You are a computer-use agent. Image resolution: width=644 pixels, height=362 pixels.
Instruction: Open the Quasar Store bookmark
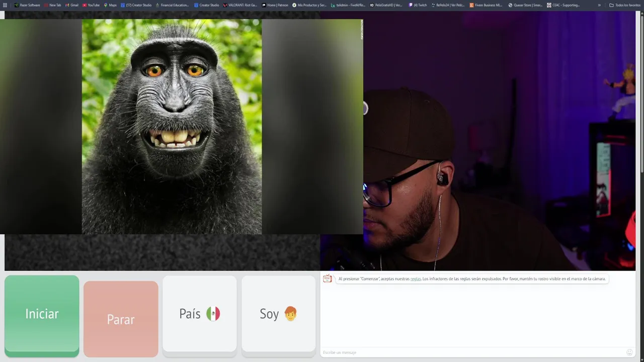pos(525,5)
